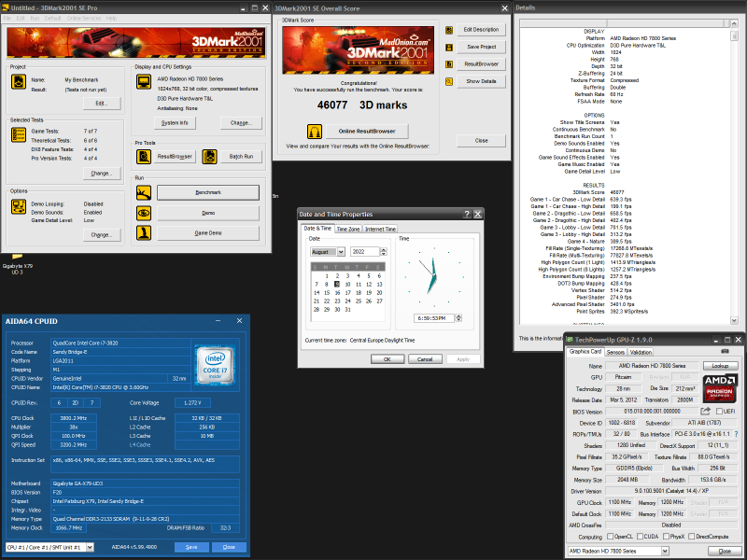
Task: Click the Save button in AIDA64 CPUID
Action: (191, 547)
